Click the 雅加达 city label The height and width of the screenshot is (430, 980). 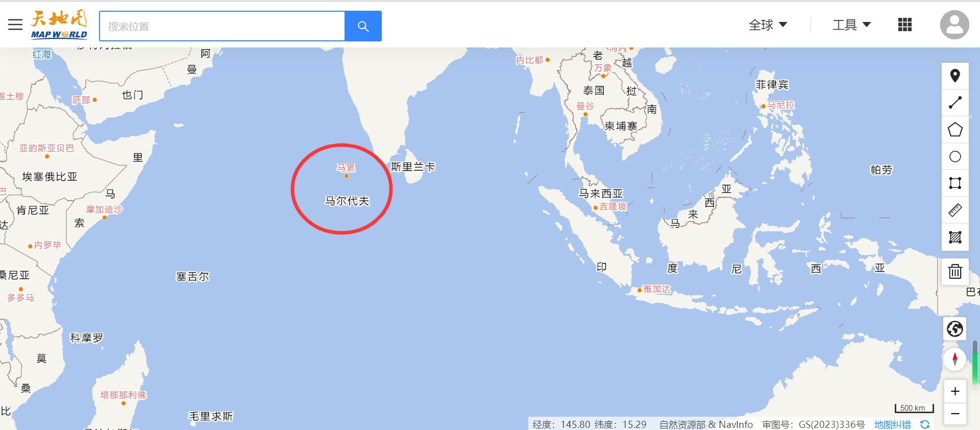pos(656,289)
